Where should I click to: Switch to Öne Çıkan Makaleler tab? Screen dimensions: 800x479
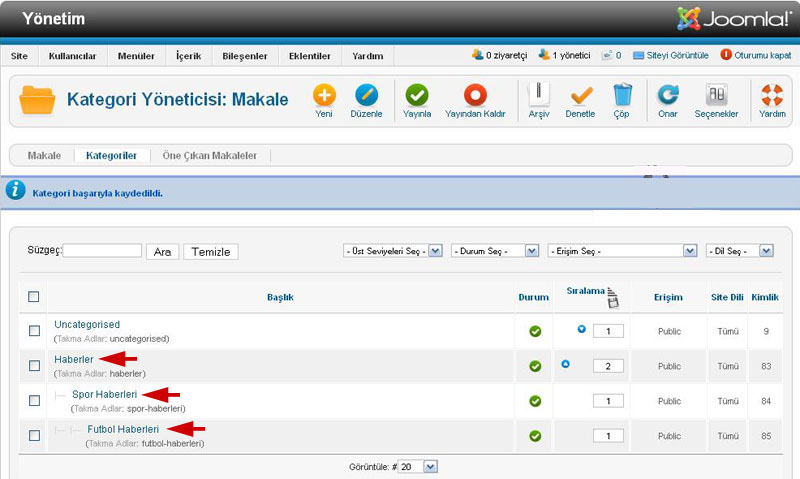point(210,156)
